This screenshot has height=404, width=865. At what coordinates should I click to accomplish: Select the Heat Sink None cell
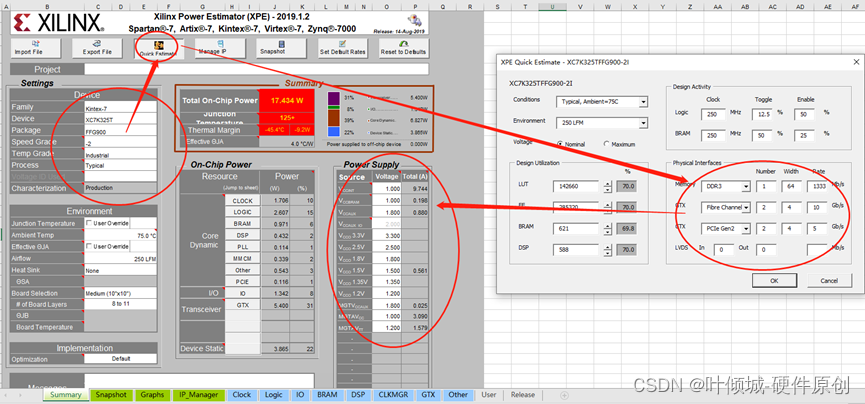click(x=120, y=270)
